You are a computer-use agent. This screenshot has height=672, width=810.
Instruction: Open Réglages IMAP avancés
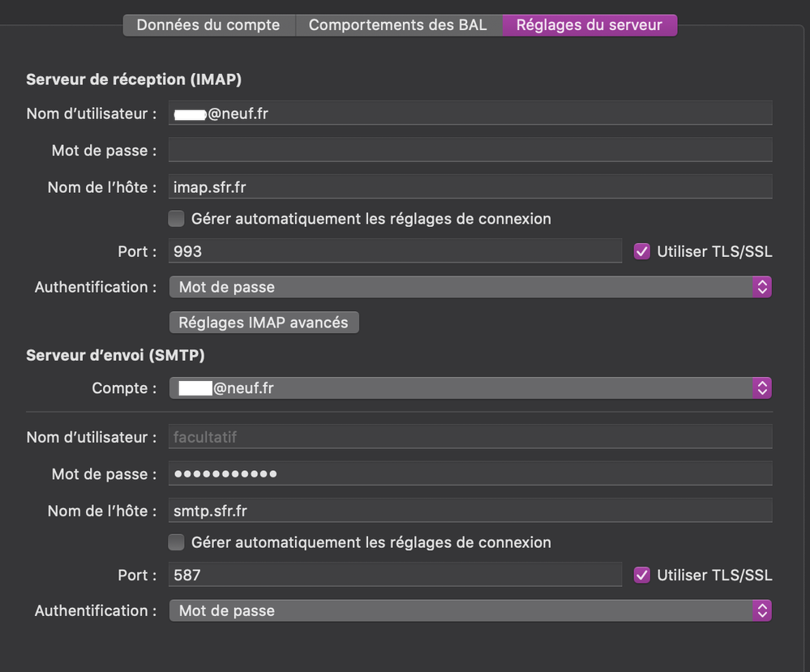coord(264,322)
